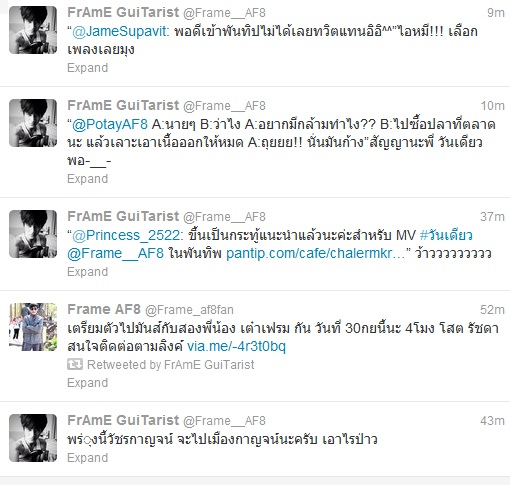Open the avatar on the 9m tweet
This screenshot has width=510, height=485.
[33, 30]
